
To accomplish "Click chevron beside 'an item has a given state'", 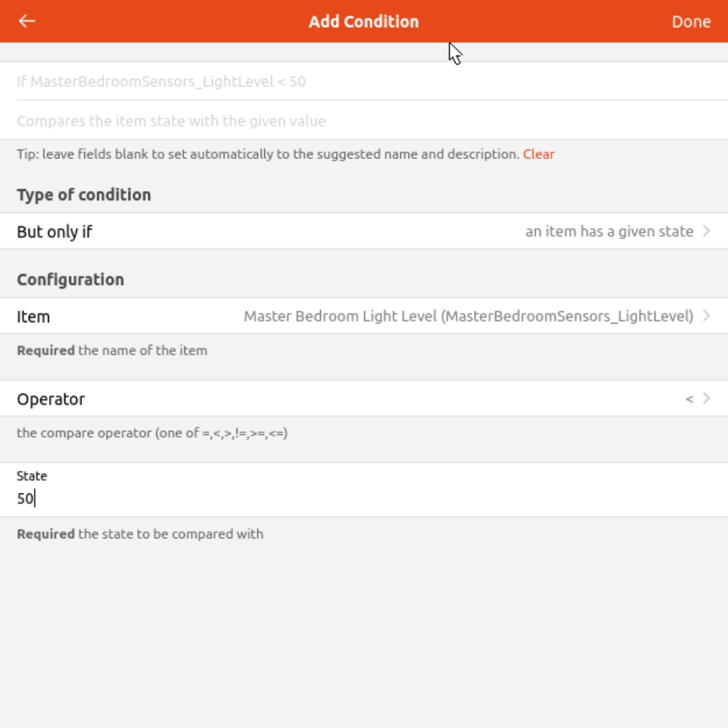I will click(x=707, y=231).
